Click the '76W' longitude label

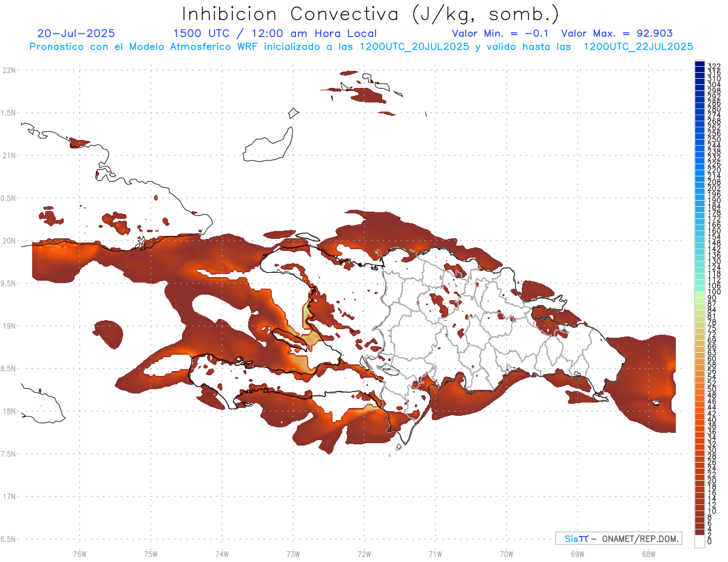[80, 554]
